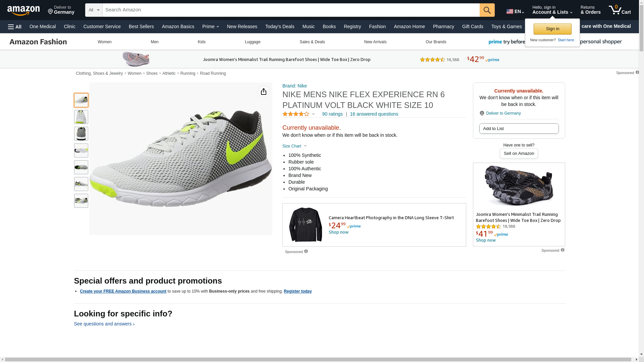Open the All hamburger menu
This screenshot has height=362, width=644.
click(x=15, y=27)
